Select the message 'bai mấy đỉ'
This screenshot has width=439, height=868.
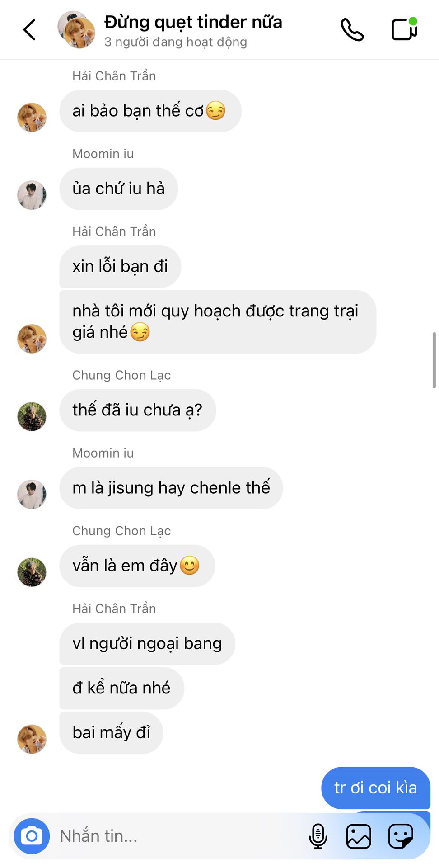coord(111,732)
